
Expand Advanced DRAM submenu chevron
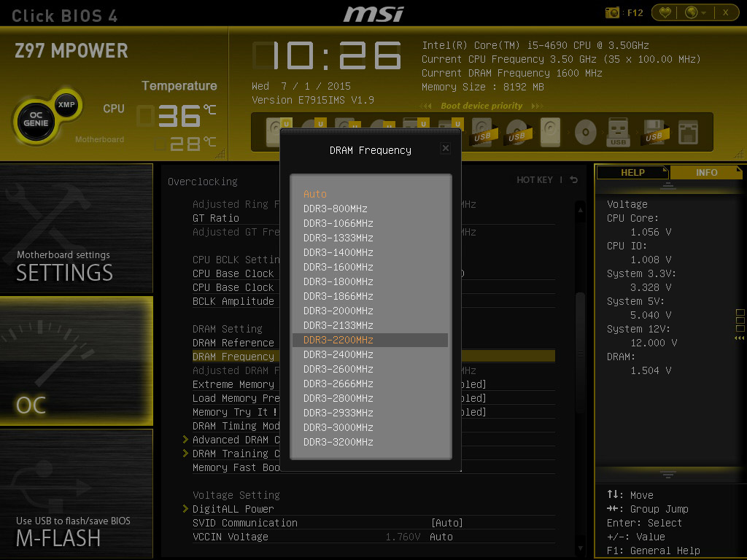coord(185,440)
